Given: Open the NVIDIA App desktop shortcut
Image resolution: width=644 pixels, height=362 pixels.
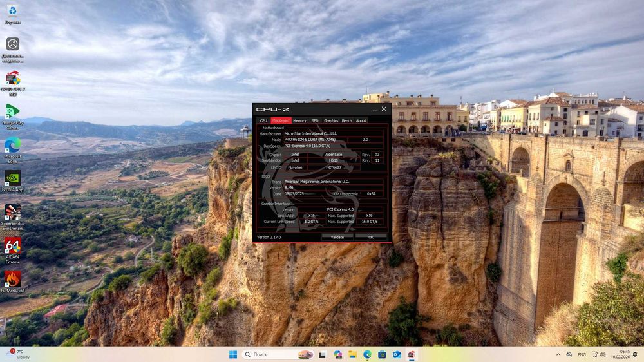Looking at the screenshot, I should pyautogui.click(x=13, y=182).
